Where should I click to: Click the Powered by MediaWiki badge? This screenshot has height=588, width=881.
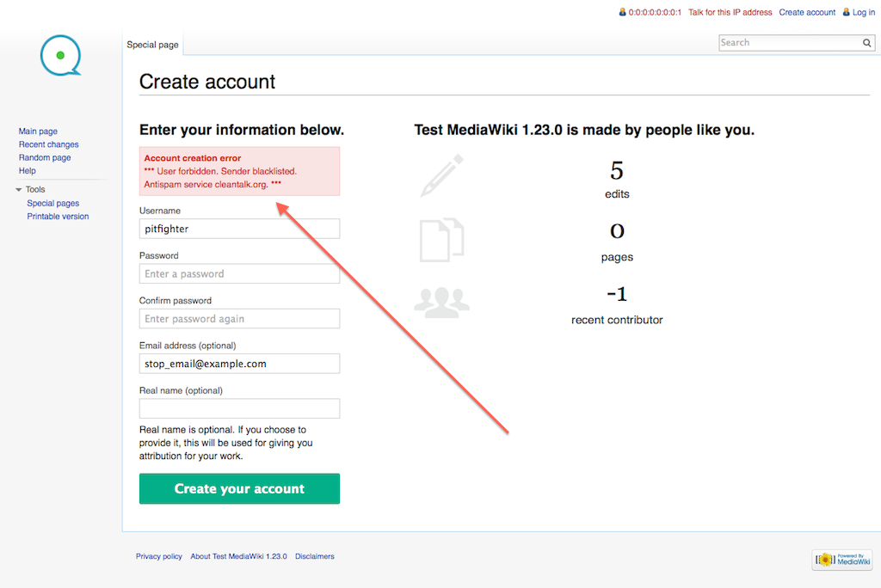842,560
